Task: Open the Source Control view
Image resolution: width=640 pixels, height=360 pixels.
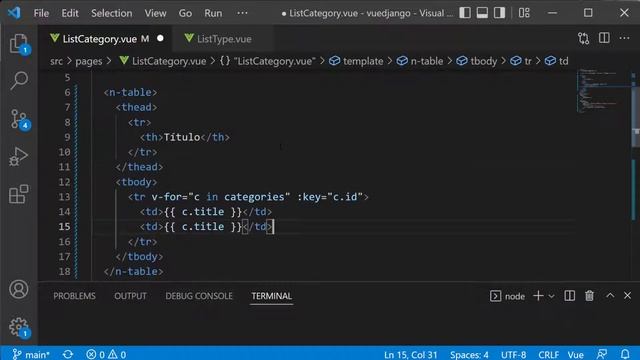Action: coord(19,119)
